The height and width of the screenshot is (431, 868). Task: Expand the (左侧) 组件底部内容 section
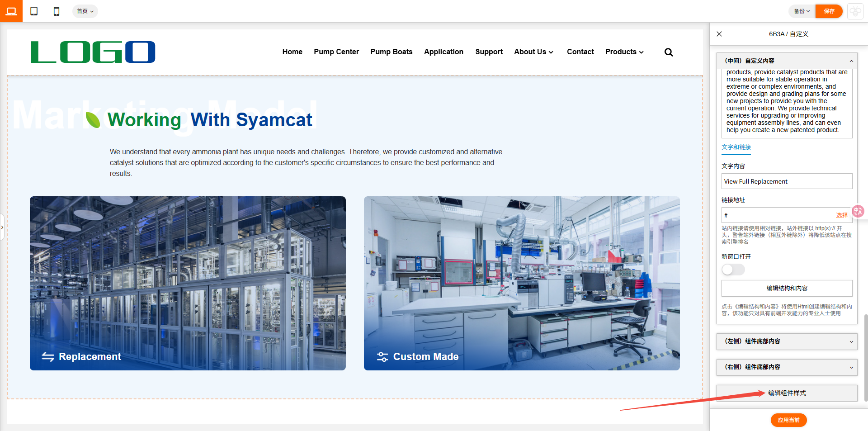(x=787, y=341)
